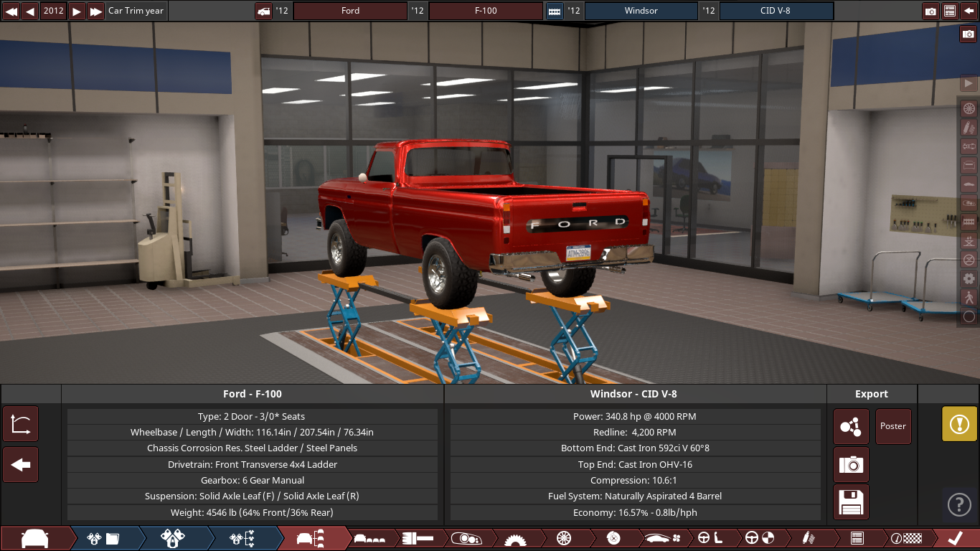
Task: Click the circle icon in the side toolbar
Action: click(969, 316)
